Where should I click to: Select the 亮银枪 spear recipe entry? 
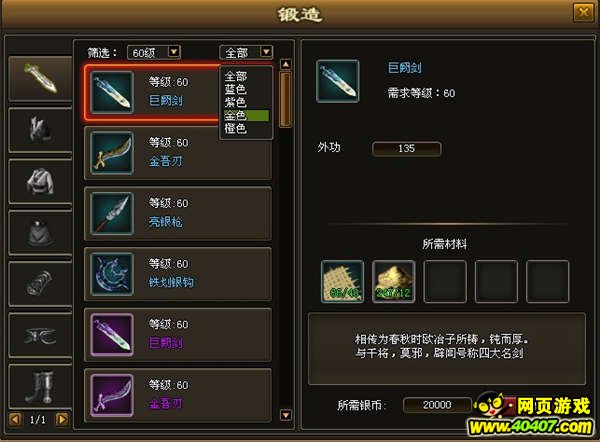point(178,214)
